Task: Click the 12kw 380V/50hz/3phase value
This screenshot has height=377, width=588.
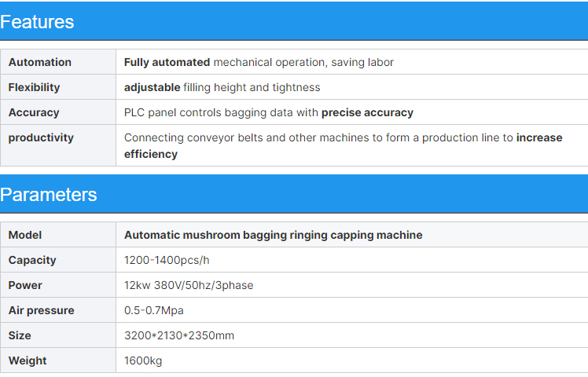Action: (x=189, y=285)
